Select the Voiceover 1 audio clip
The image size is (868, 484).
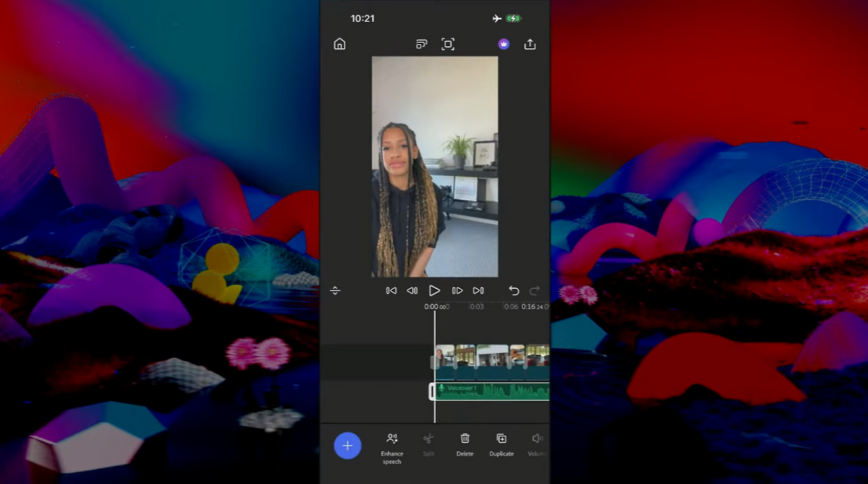click(x=492, y=391)
